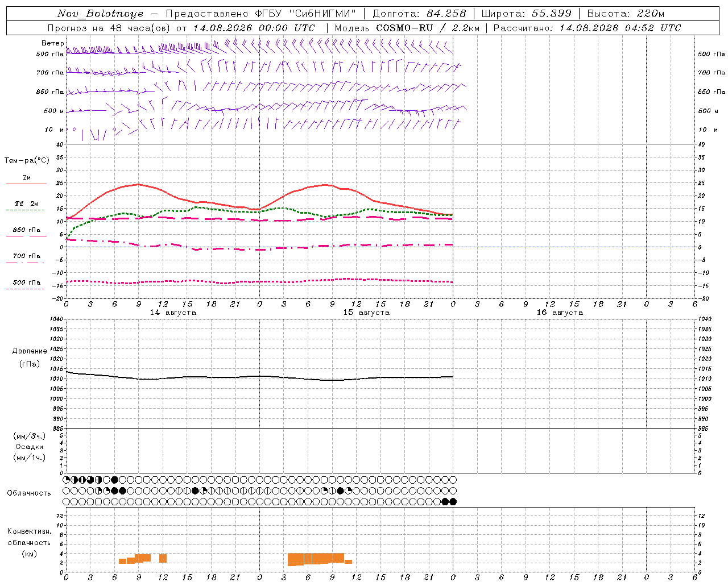The height and width of the screenshot is (582, 728).
Task: Click the 16 августа date label
Action: tap(560, 313)
